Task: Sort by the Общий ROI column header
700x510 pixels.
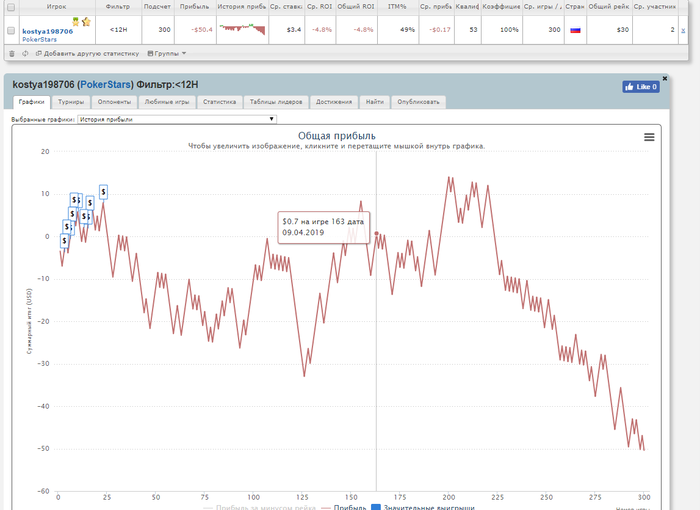Action: click(x=356, y=7)
